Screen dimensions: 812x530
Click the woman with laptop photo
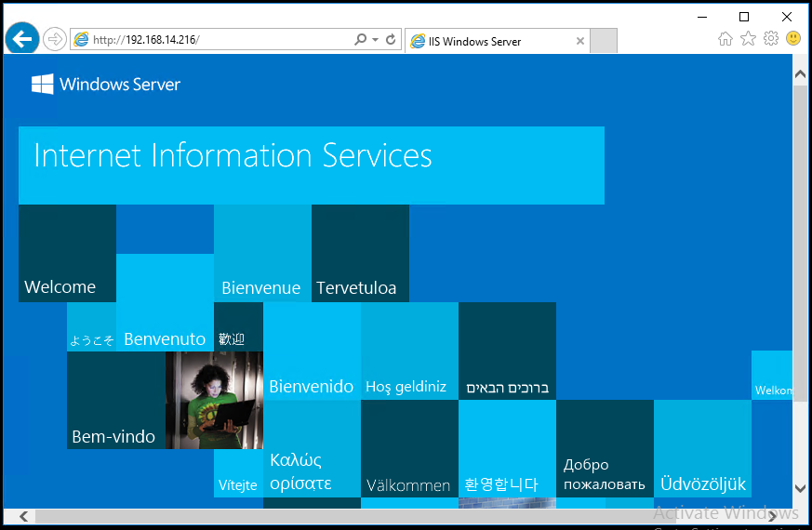point(214,400)
